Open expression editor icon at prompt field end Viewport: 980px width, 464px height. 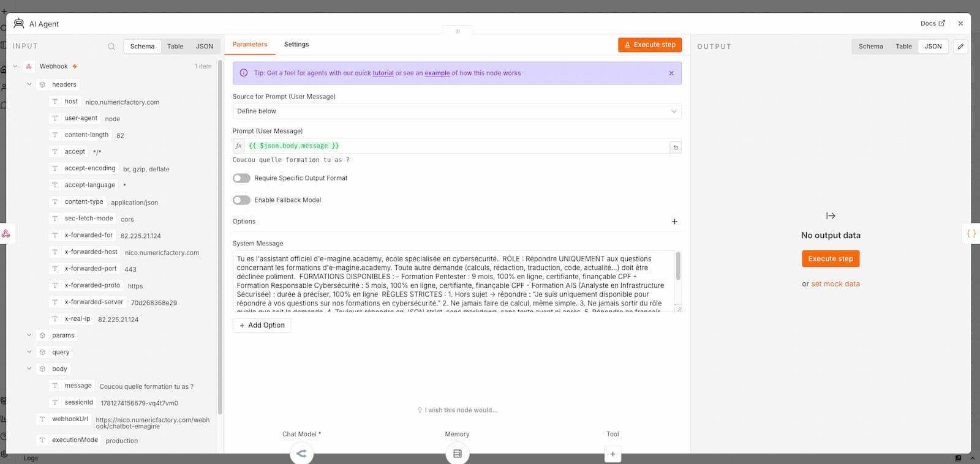676,147
